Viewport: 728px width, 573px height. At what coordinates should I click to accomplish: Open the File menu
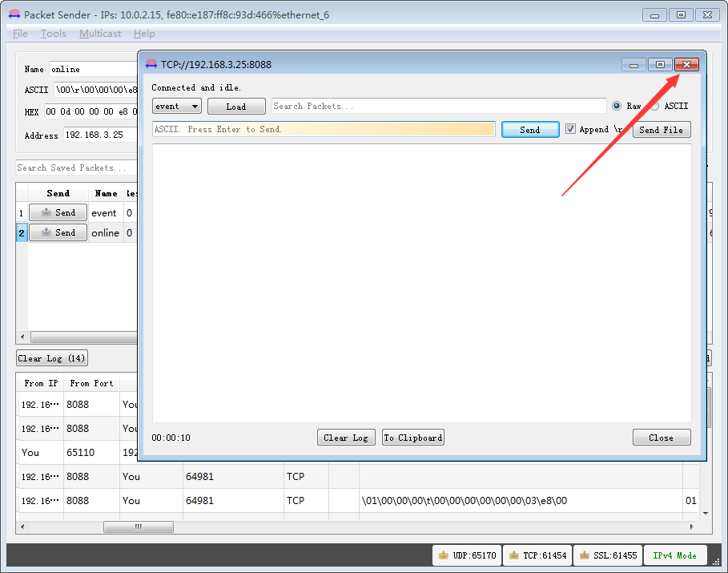point(20,34)
